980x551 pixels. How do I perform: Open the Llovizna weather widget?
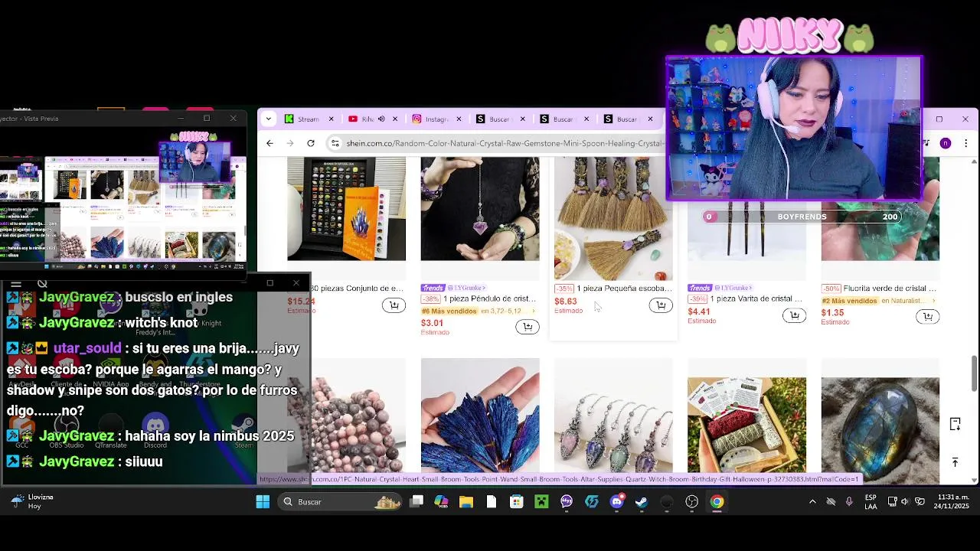(x=31, y=502)
